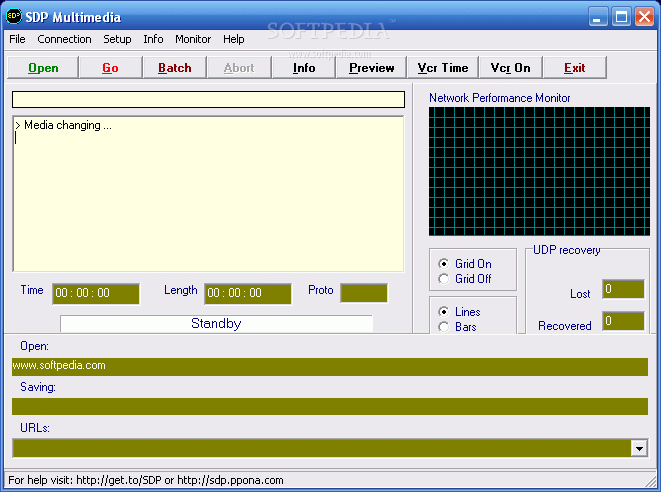Screen dimensions: 661x492
Task: Click the Open field showing www.softpedia.com
Action: (330, 366)
